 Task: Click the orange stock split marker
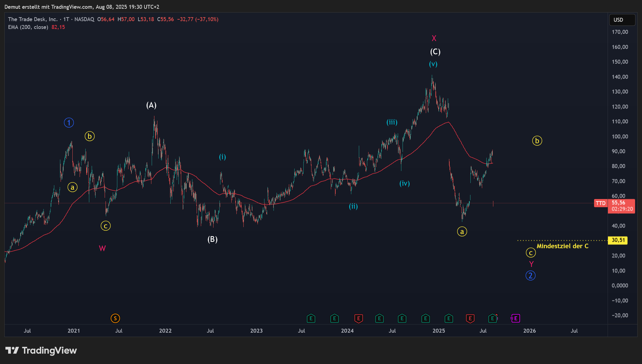click(x=115, y=318)
